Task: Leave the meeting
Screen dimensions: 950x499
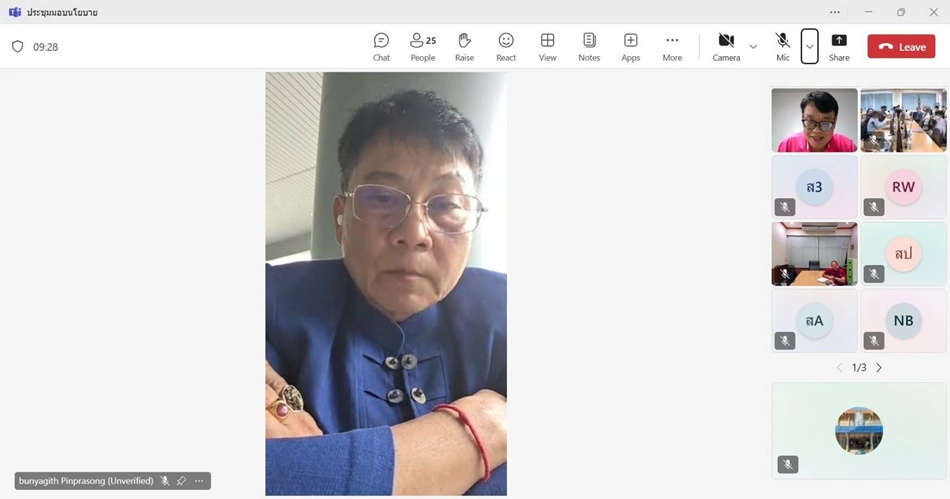Action: pos(902,47)
